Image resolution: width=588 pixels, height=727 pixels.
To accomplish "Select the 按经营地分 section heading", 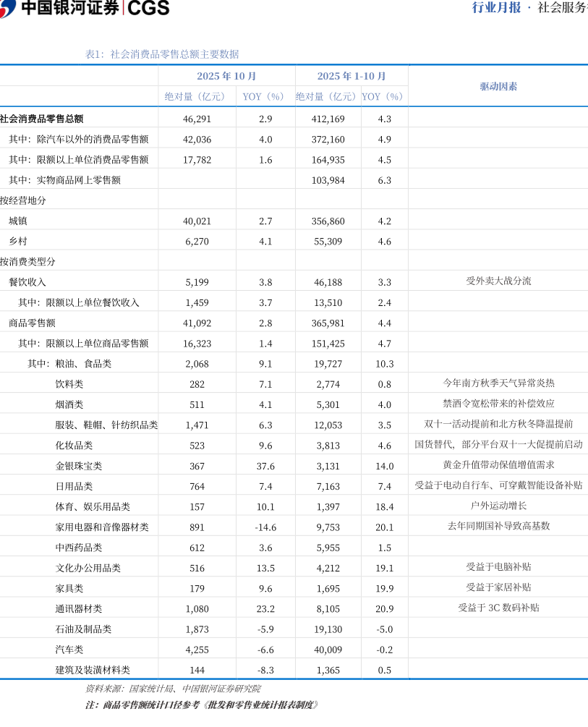I will tap(23, 200).
